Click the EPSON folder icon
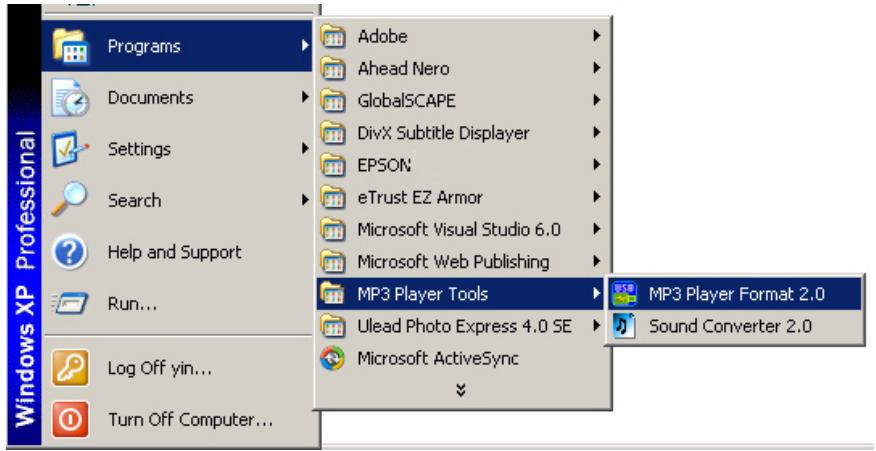This screenshot has width=876, height=451. click(x=333, y=165)
